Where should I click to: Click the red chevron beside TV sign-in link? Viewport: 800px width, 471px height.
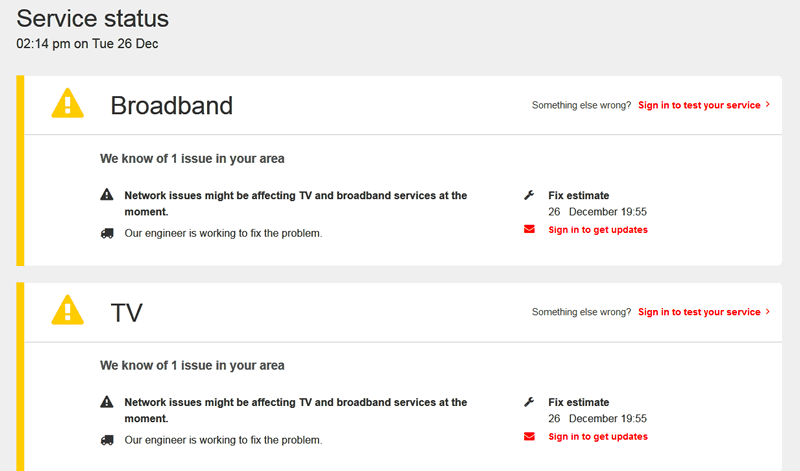[x=768, y=312]
